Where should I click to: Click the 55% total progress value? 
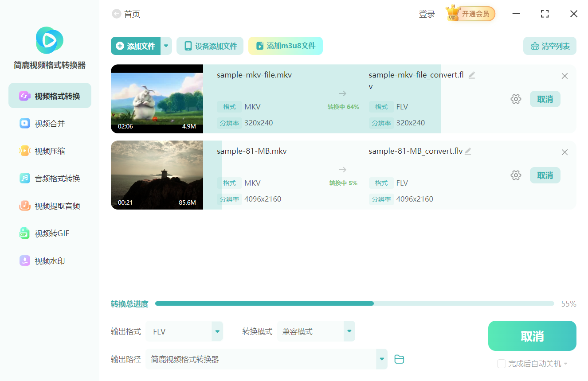(568, 304)
